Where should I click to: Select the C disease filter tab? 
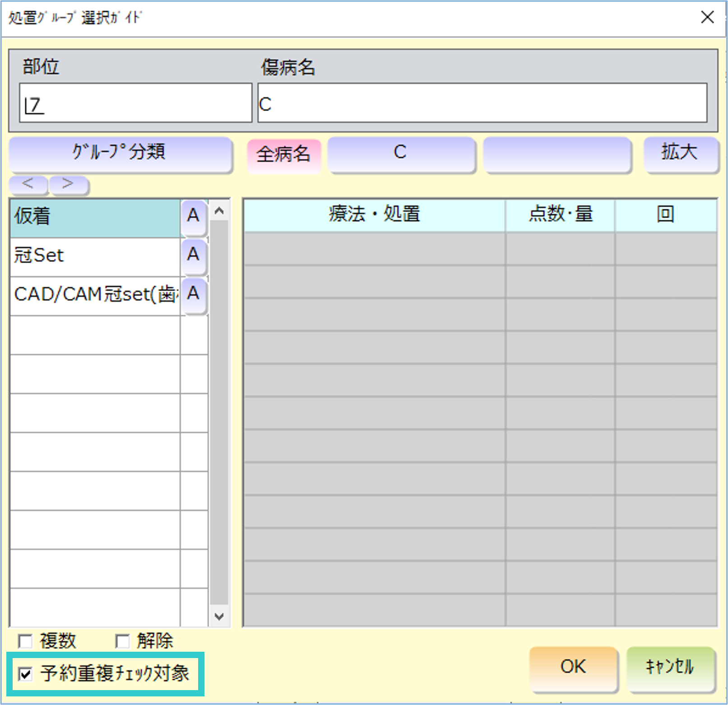[x=401, y=153]
